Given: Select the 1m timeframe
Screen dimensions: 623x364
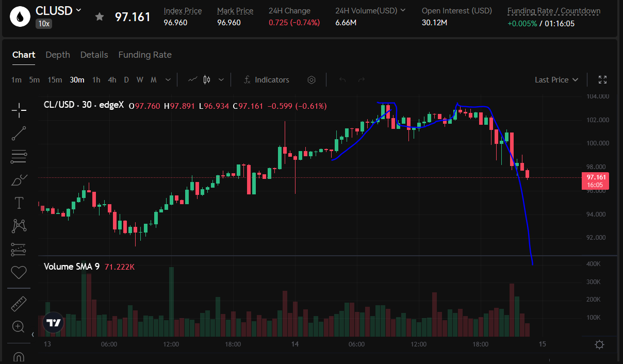Looking at the screenshot, I should [17, 80].
